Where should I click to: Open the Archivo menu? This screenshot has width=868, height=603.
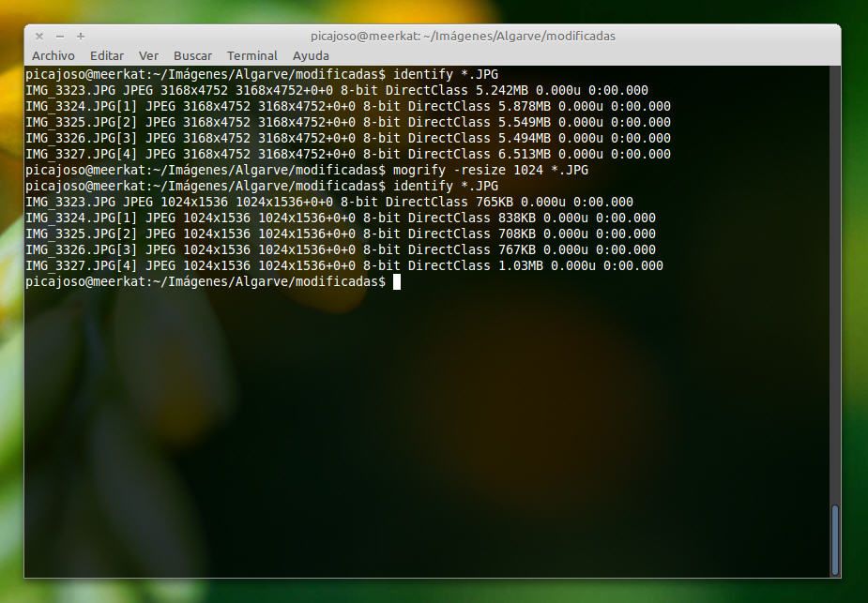click(x=53, y=56)
